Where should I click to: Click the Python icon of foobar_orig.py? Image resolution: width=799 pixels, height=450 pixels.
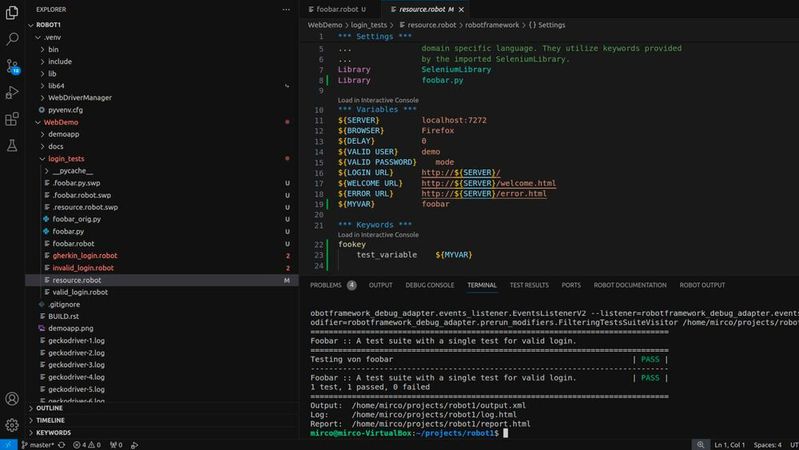pyautogui.click(x=46, y=219)
